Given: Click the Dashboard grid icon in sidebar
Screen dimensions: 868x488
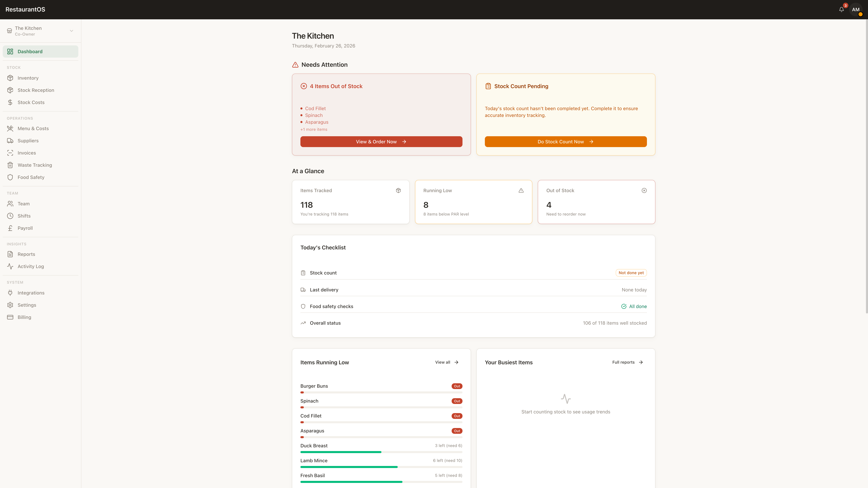Looking at the screenshot, I should (10, 52).
